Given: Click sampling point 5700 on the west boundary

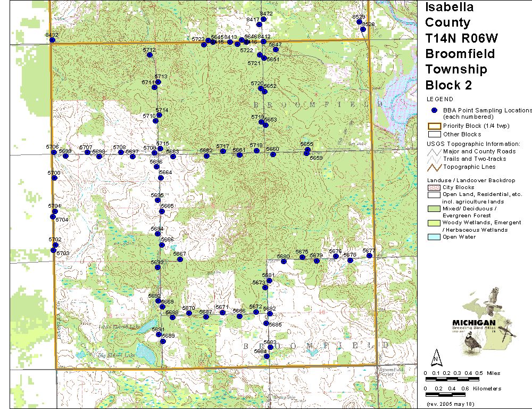Looking at the screenshot, I should (x=54, y=177).
